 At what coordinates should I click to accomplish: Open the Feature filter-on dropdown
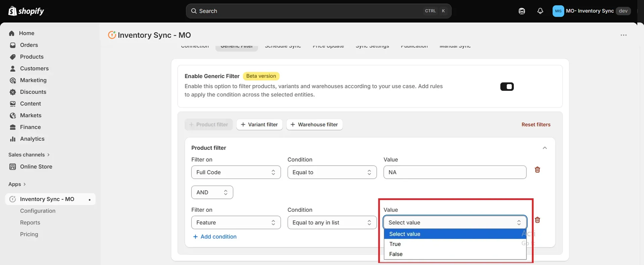pyautogui.click(x=236, y=222)
